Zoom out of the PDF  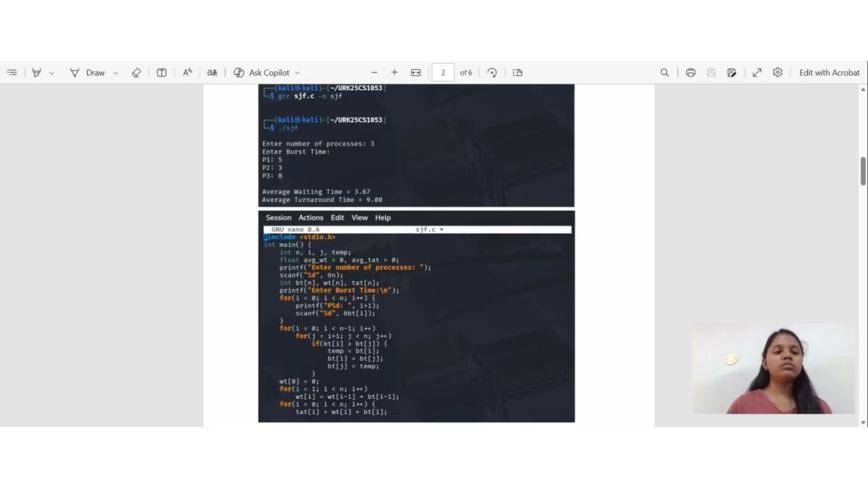coord(374,73)
